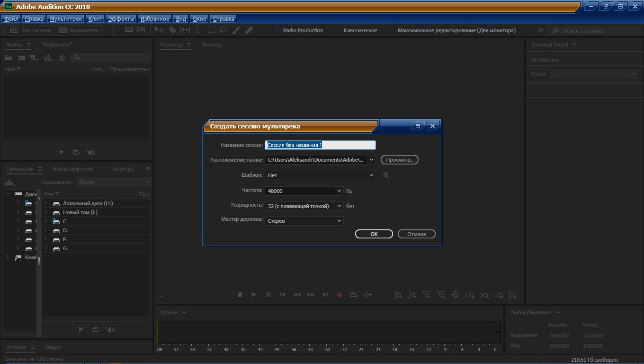Open the Эффекты menu
The image size is (644, 364).
tap(121, 19)
